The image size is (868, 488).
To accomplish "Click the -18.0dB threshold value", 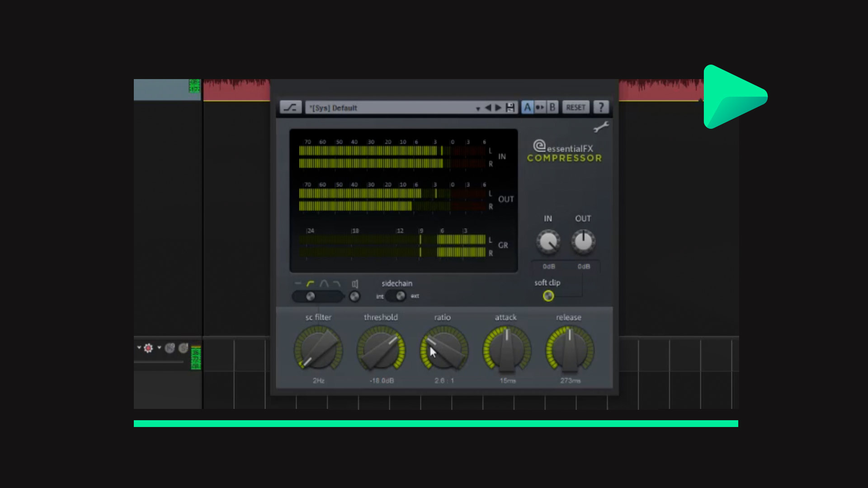I will [382, 381].
